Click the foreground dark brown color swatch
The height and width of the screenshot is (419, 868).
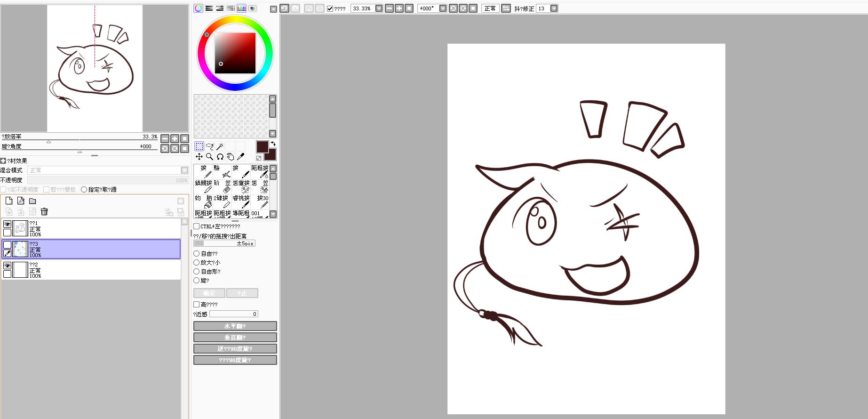pos(262,147)
